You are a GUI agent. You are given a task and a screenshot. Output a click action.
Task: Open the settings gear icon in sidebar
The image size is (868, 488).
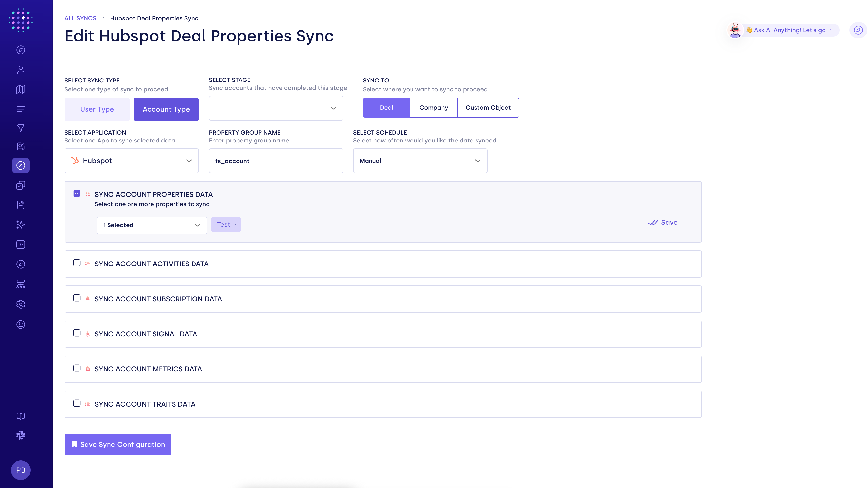pos(21,304)
